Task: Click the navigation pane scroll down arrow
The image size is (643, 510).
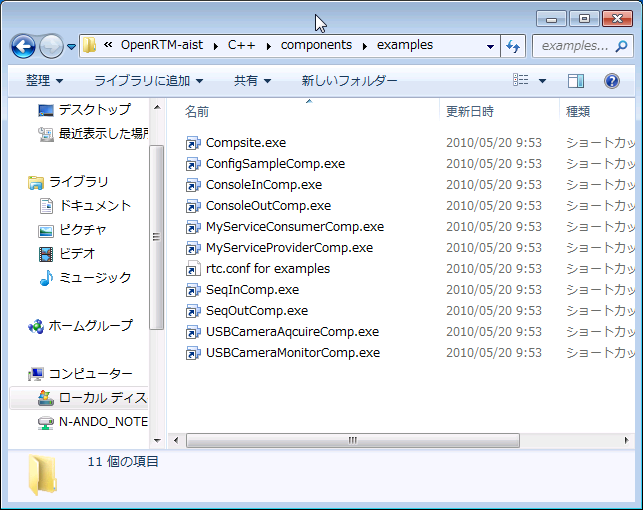Action: click(157, 441)
